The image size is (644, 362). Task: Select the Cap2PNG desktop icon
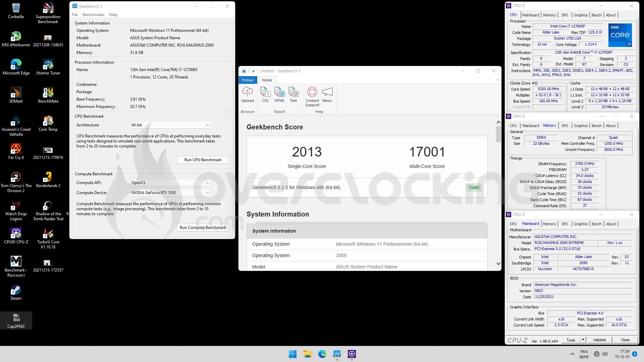pos(16,320)
